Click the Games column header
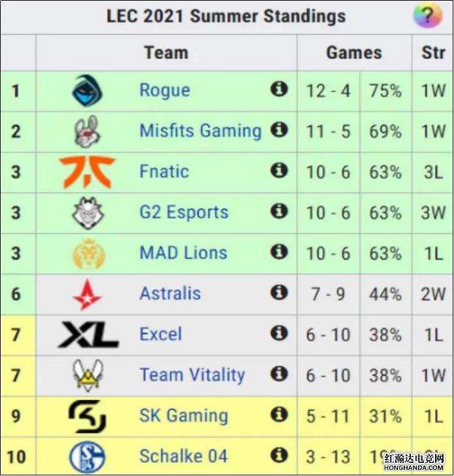 (354, 53)
